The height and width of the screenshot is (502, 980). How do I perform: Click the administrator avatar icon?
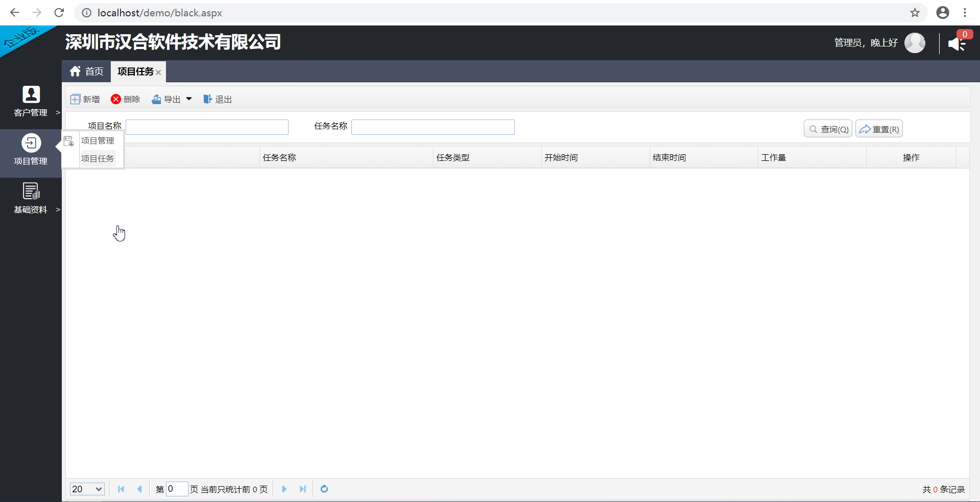tap(914, 43)
